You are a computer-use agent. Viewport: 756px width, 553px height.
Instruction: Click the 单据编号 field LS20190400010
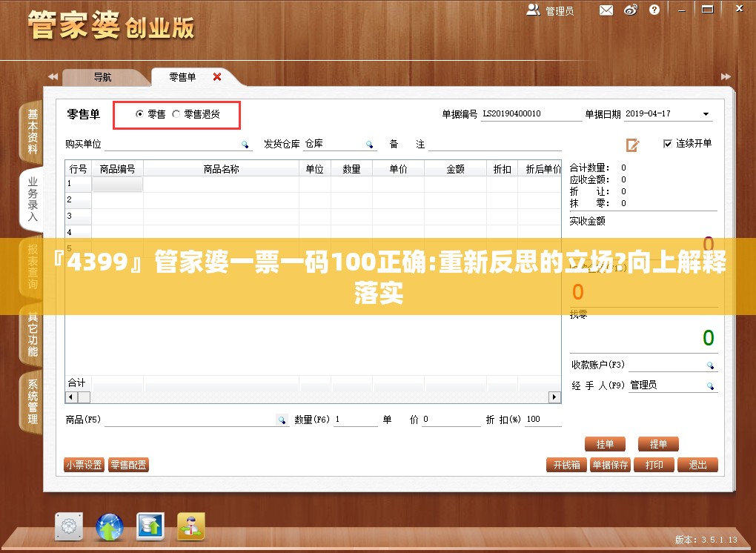pos(531,113)
